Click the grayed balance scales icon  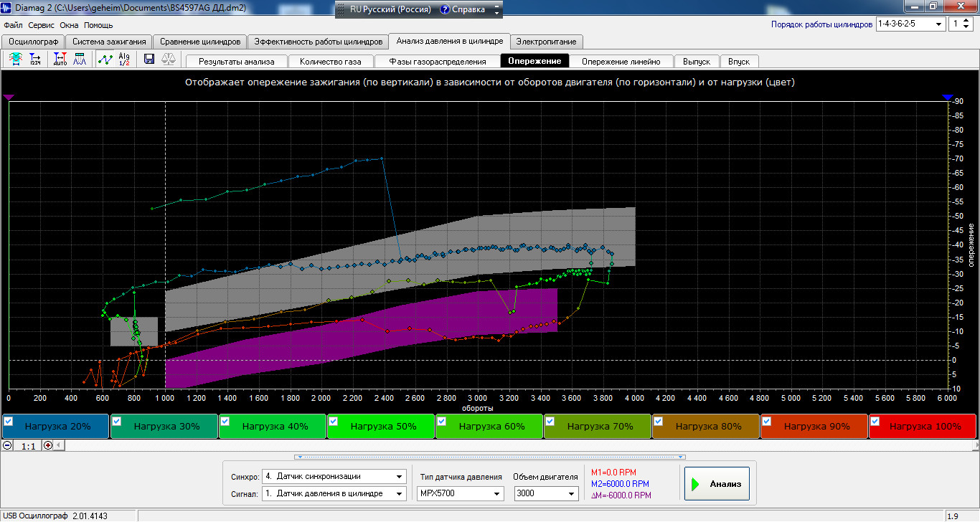tap(169, 60)
